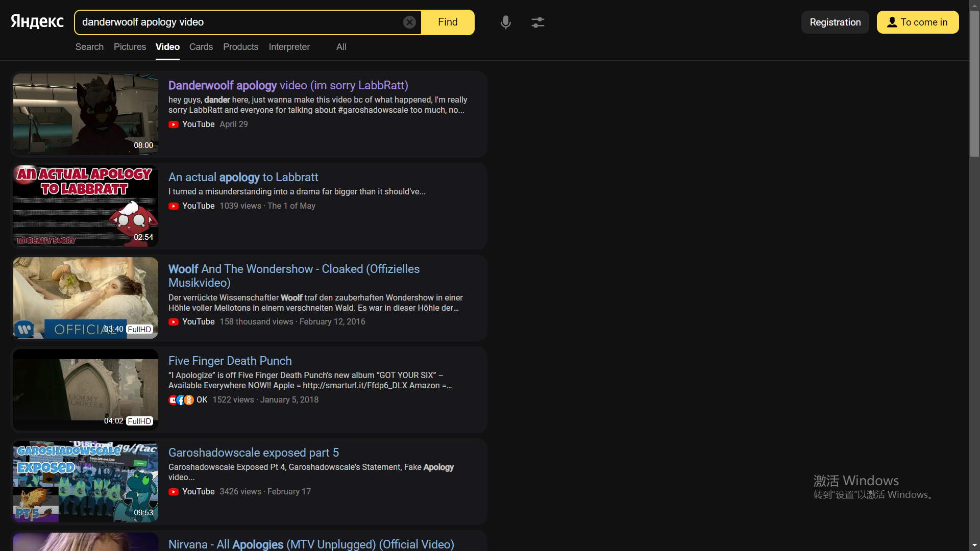The width and height of the screenshot is (980, 551).
Task: Activate voice search microphone icon
Action: [x=505, y=22]
